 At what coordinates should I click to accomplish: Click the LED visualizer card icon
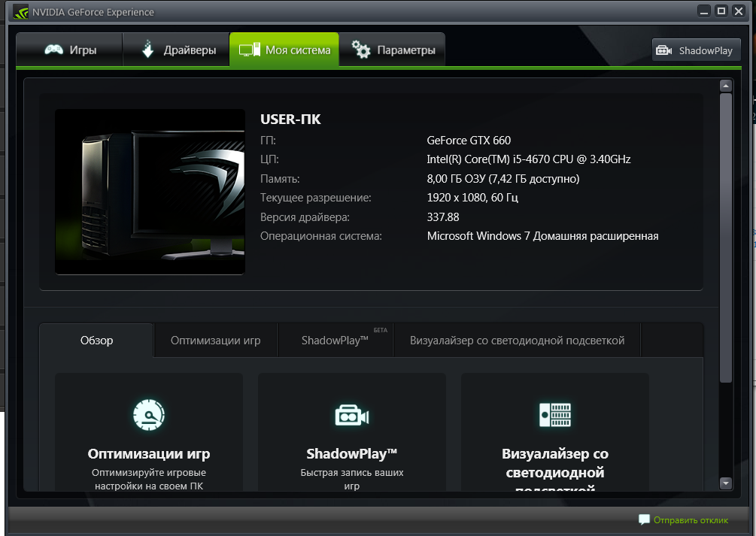[x=555, y=415]
